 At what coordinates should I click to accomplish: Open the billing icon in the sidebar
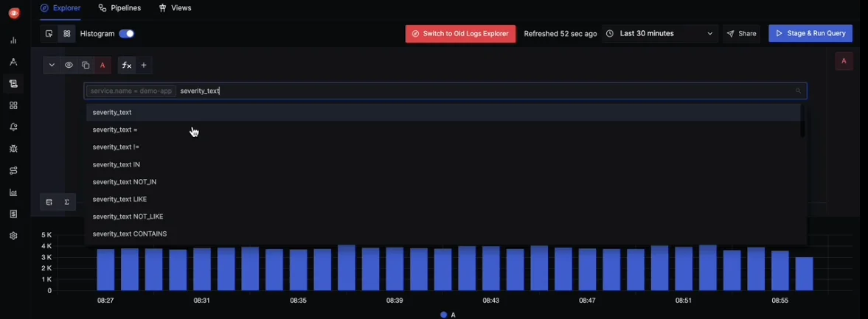(x=13, y=214)
